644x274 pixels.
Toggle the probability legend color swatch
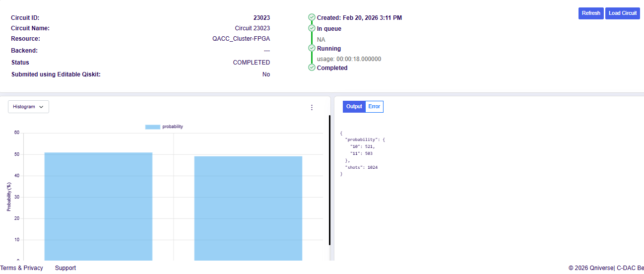click(152, 127)
